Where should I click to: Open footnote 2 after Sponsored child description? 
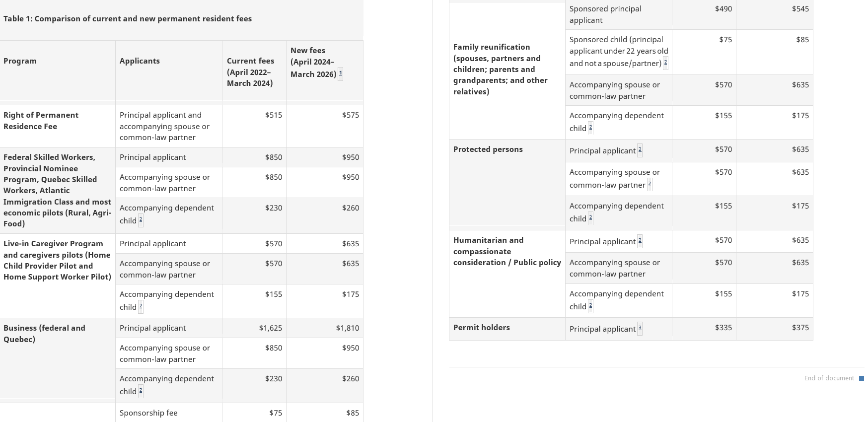coord(665,63)
